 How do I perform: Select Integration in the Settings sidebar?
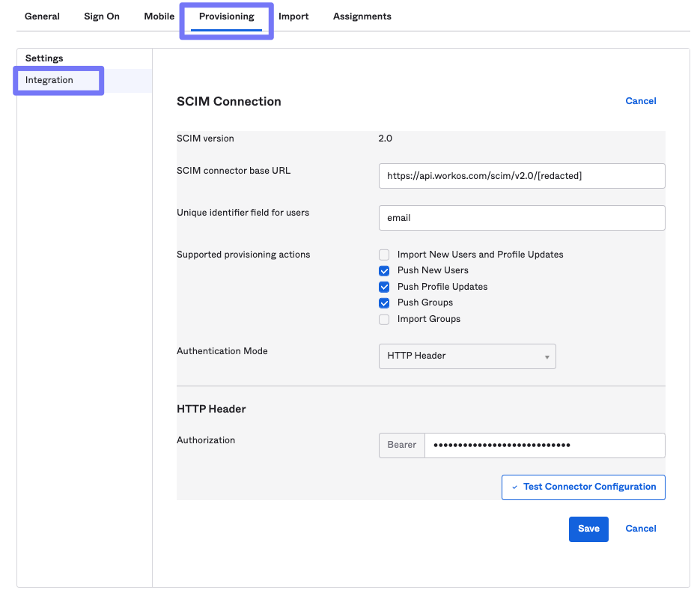(x=49, y=79)
